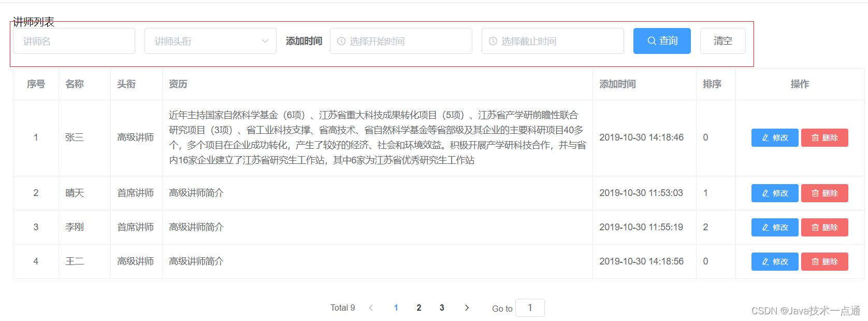
Task: Click the name cell 张三
Action: click(75, 137)
